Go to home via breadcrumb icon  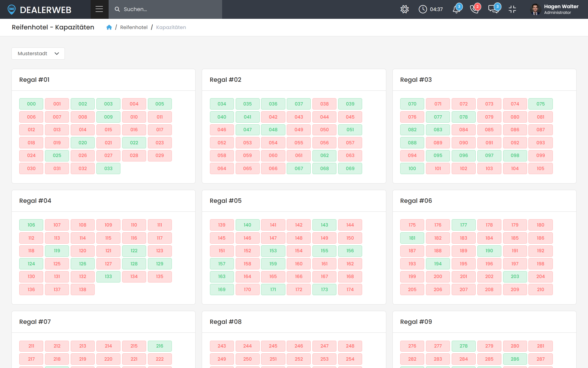(x=109, y=27)
